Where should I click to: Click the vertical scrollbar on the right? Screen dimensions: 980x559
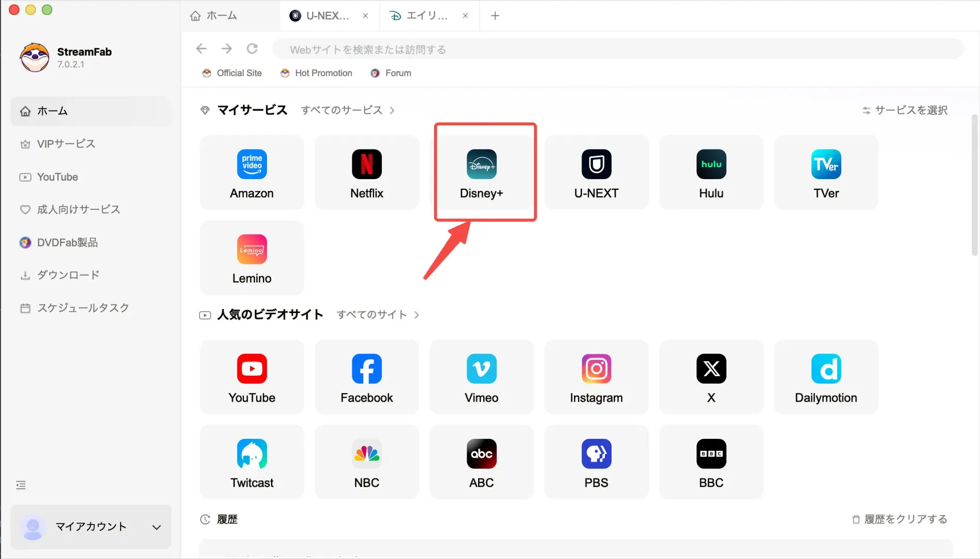(974, 185)
